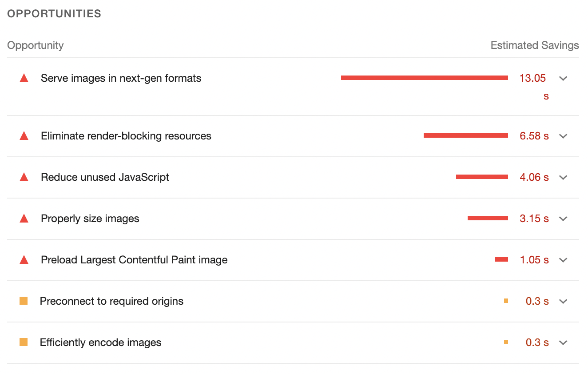Click the orange square beside Preconnect to required origins
The image size is (588, 374).
tap(24, 301)
